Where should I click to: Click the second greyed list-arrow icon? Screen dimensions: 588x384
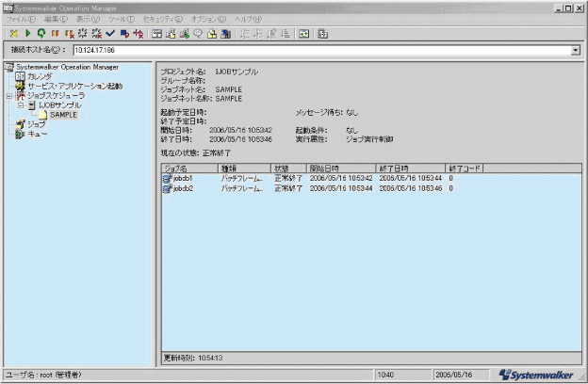(x=258, y=34)
